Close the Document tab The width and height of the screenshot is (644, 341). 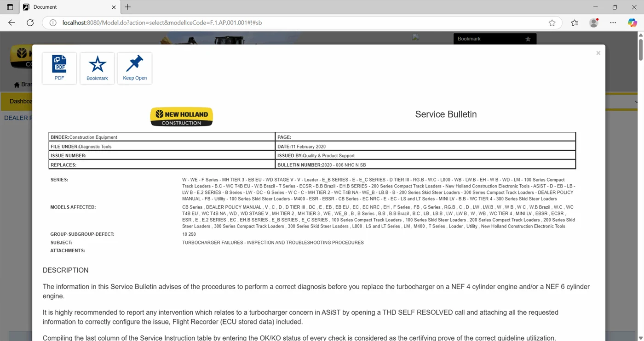pos(114,7)
